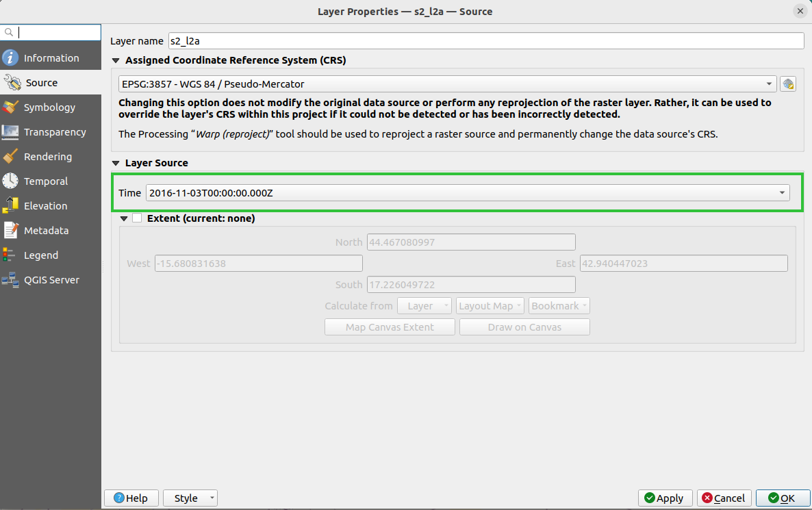Click the Map Canvas Extent button
812x510 pixels.
pyautogui.click(x=390, y=327)
